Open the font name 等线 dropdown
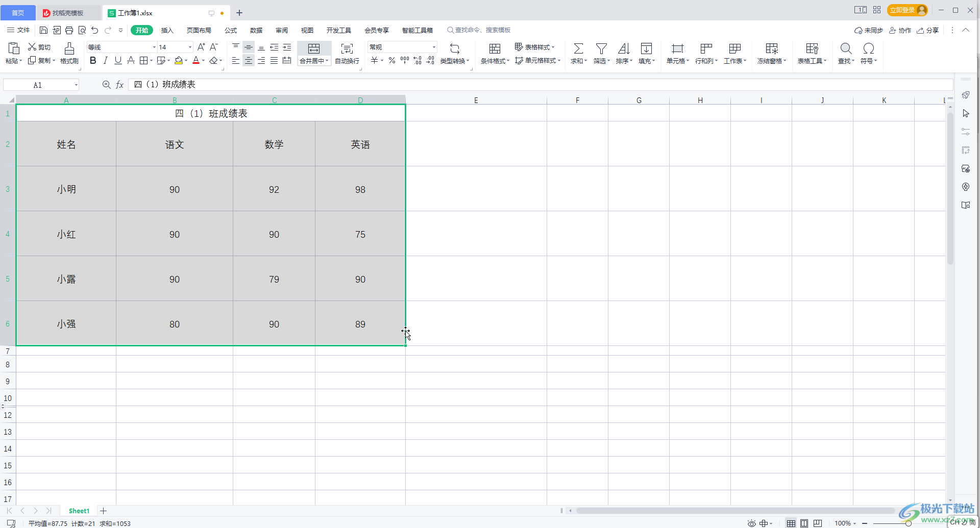Image resolution: width=980 pixels, height=528 pixels. 154,47
